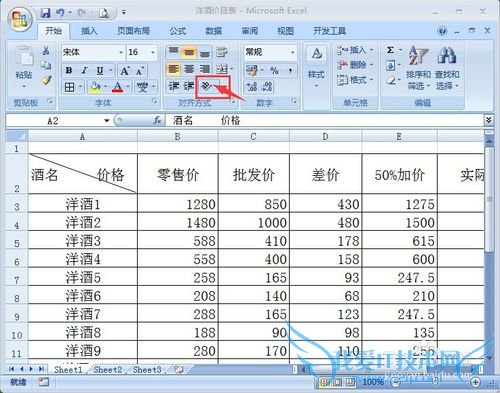Cut selection with scissors icon
The height and width of the screenshot is (393, 500).
pos(46,51)
